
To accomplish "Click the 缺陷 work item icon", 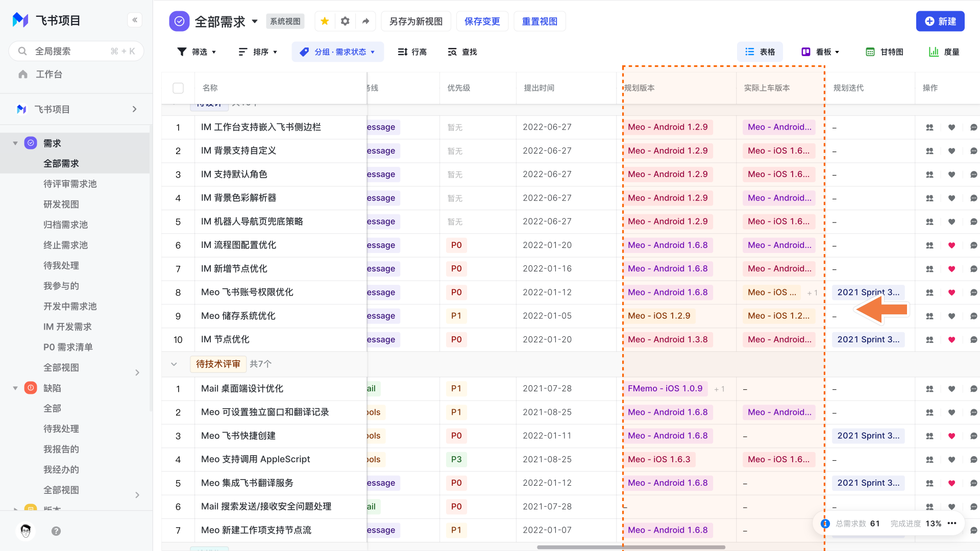I will [31, 388].
